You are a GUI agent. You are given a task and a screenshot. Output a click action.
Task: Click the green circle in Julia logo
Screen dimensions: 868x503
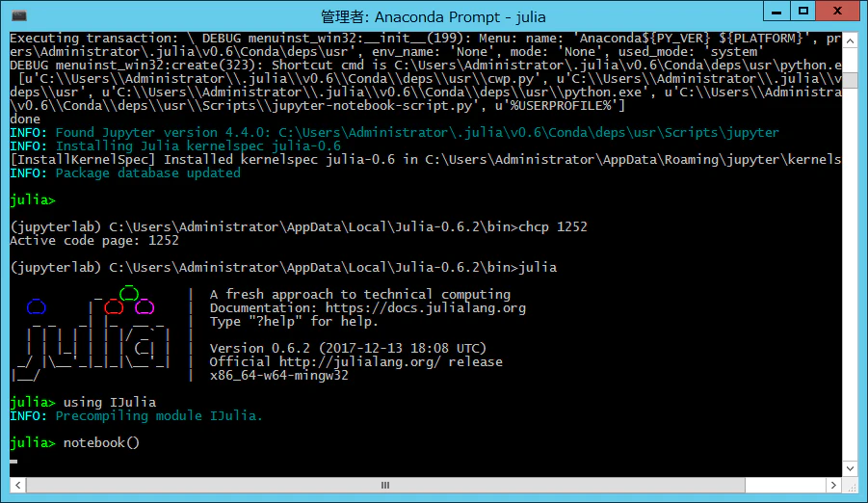129,293
